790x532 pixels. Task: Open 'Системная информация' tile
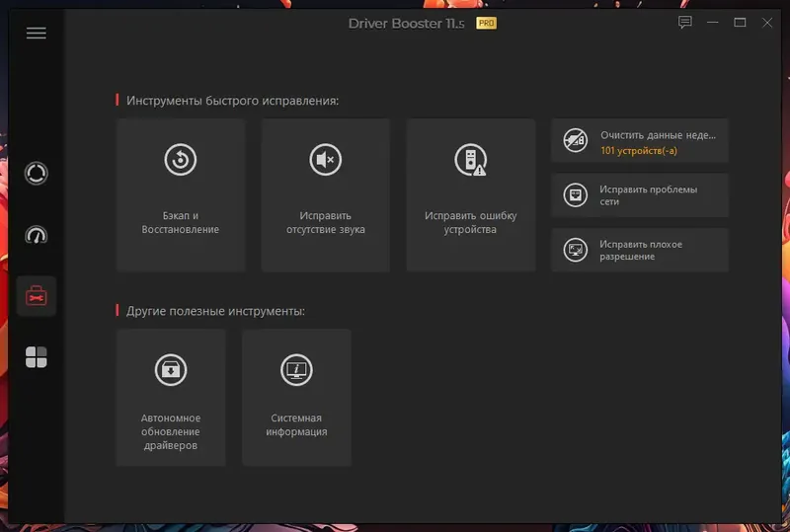(296, 398)
